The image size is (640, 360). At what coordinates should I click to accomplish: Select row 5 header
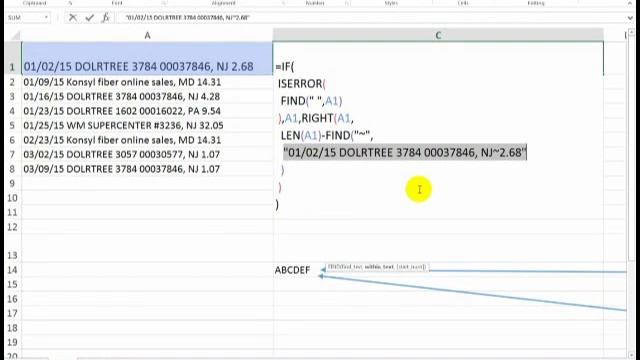coord(12,125)
